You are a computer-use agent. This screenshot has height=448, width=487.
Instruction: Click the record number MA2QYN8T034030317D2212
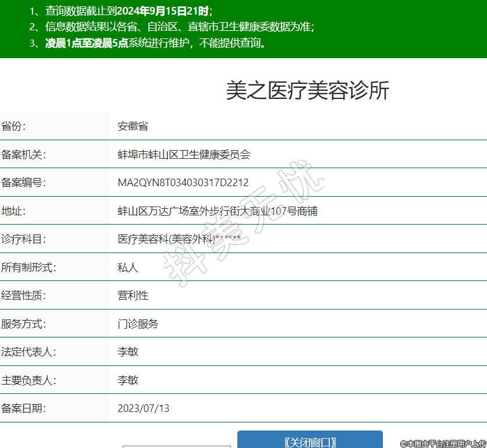(183, 183)
